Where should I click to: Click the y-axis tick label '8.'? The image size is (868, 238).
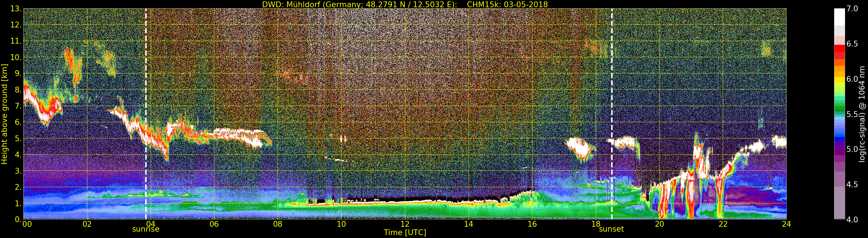(x=18, y=90)
